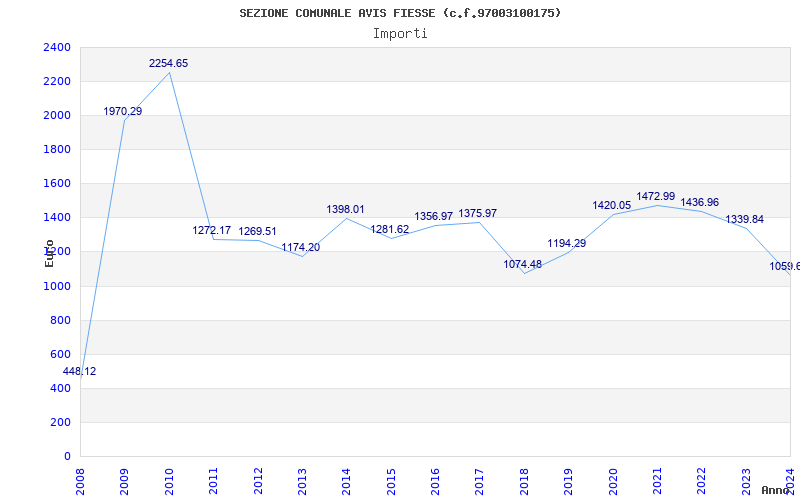Viewport: 800px width, 500px height.
Task: Click the 1356.97 data label
Action: [x=433, y=216]
